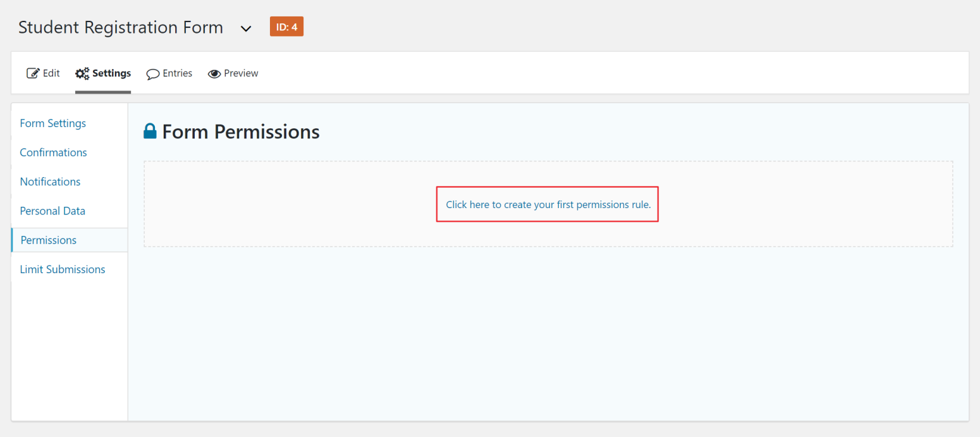Select the Preview tab label
The width and height of the screenshot is (980, 437).
coord(241,73)
